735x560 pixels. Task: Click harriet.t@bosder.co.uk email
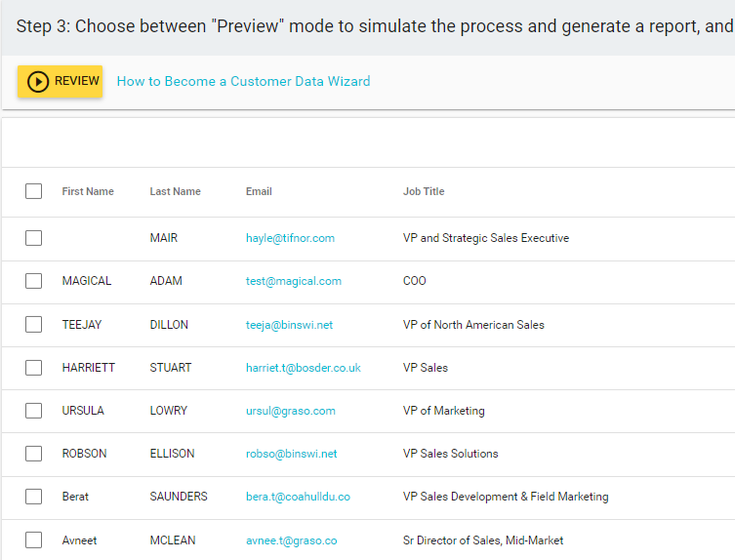click(x=304, y=368)
